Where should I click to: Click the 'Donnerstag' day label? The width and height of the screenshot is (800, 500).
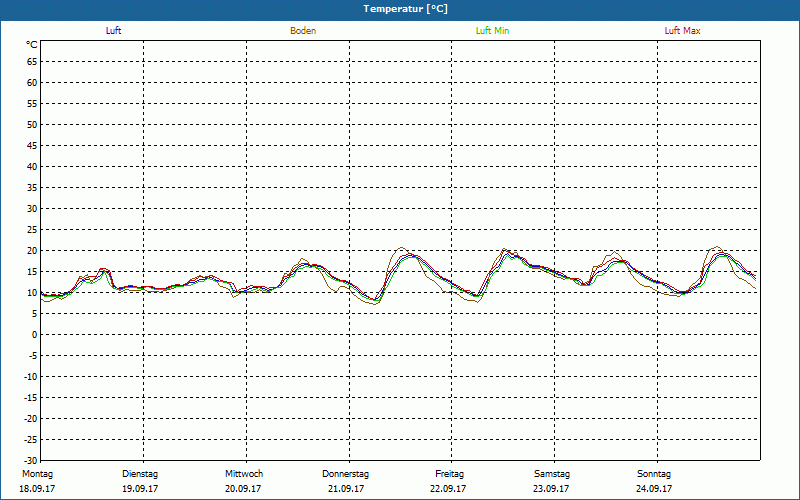pyautogui.click(x=345, y=474)
